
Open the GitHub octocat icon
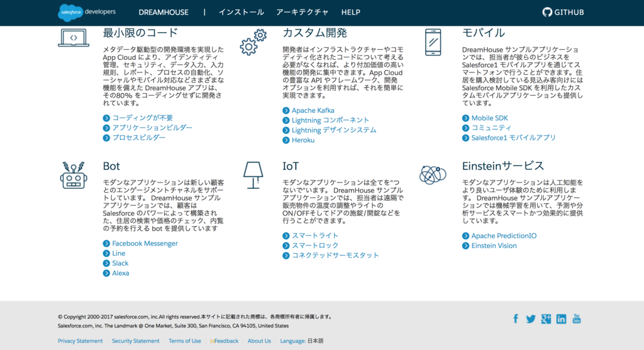click(x=547, y=13)
